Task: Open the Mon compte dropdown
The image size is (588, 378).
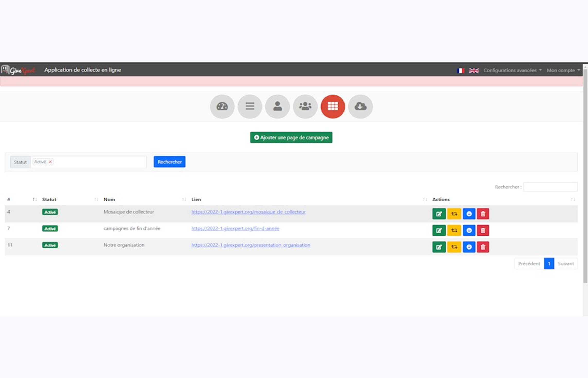Action: (563, 70)
